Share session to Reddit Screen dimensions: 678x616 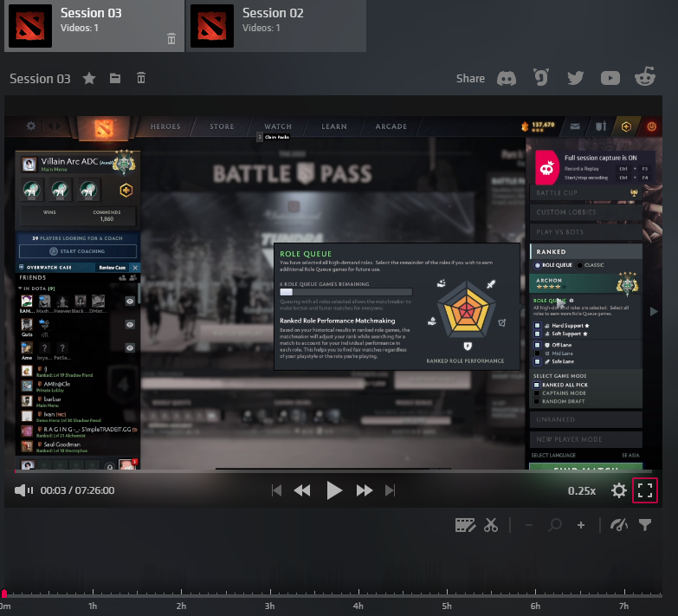coord(645,76)
